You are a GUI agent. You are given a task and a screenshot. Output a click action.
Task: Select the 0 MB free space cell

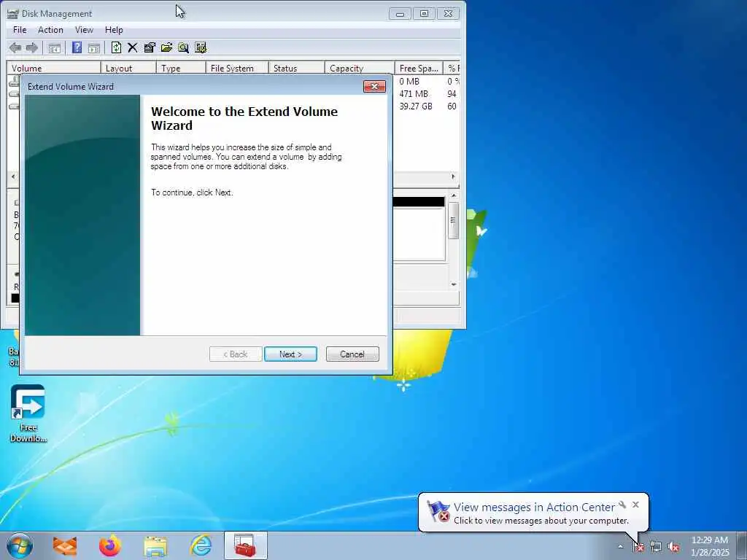coord(409,82)
